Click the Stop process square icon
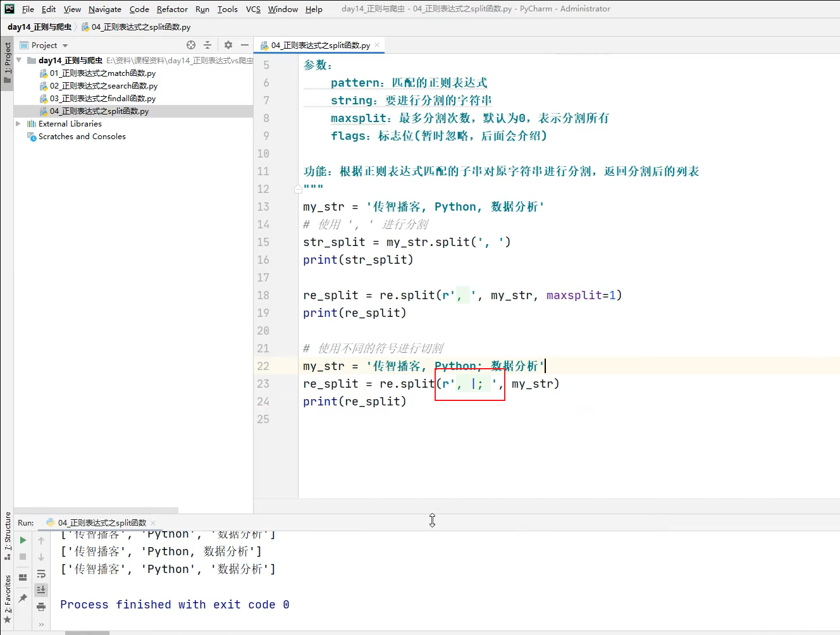This screenshot has height=635, width=840. 23,557
